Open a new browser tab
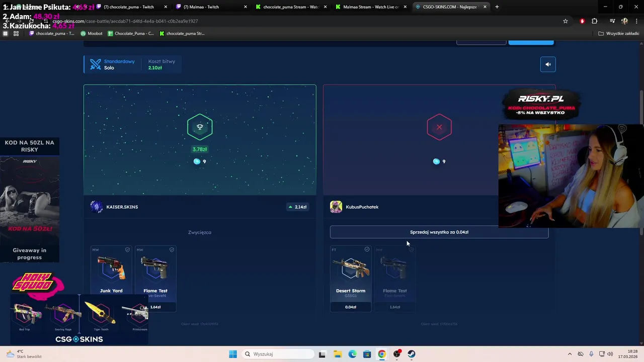This screenshot has height=362, width=644. (x=497, y=7)
